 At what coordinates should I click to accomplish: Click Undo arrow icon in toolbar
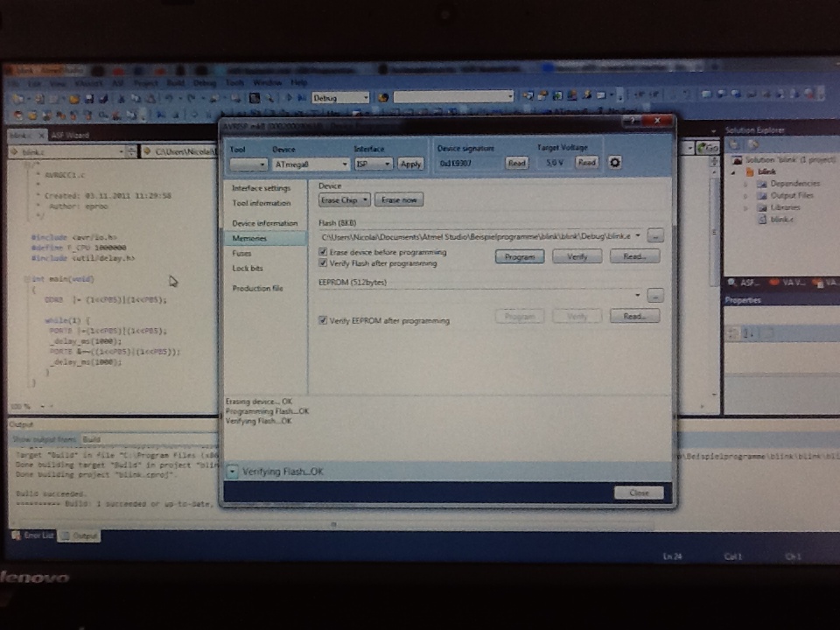[169, 99]
